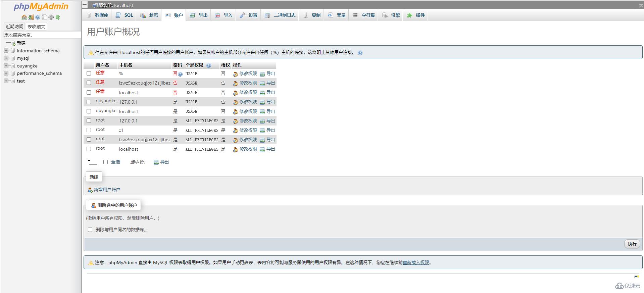644x293 pixels.
Task: Click 重新载入权限 link
Action: pos(416,262)
